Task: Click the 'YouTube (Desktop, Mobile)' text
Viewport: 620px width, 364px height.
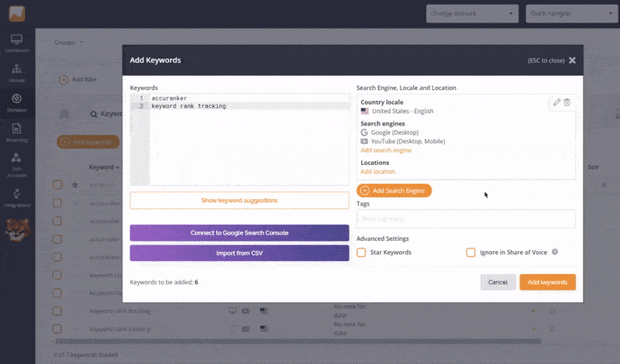Action: (408, 141)
